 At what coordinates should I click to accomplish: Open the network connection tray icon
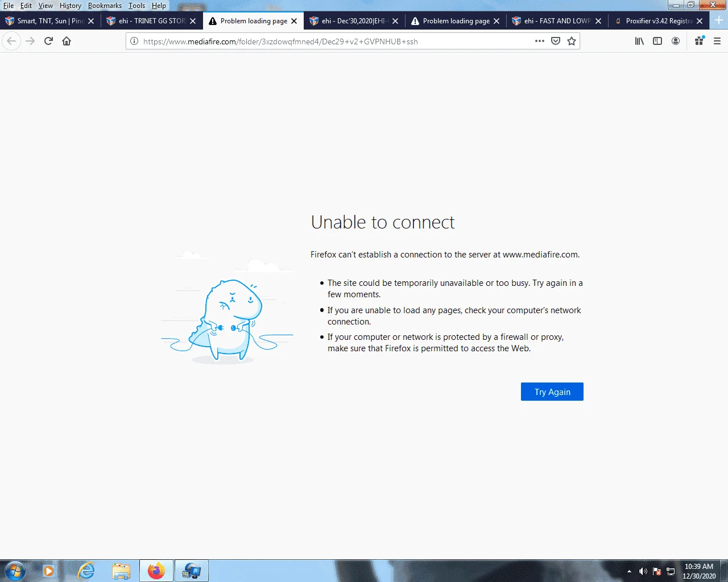[671, 571]
